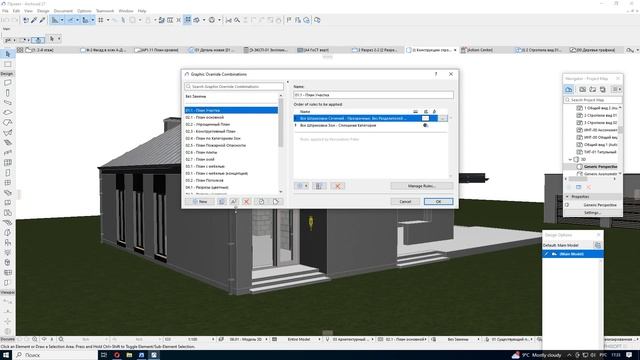This screenshot has height=360, width=640.
Task: Click dark swatch on Штриховки Зон rule
Action: point(425,126)
